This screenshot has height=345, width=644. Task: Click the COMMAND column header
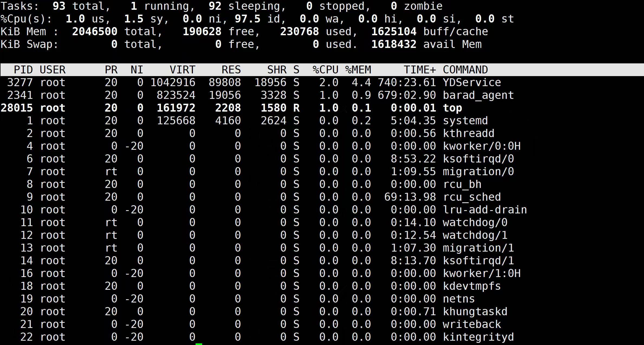click(x=465, y=70)
